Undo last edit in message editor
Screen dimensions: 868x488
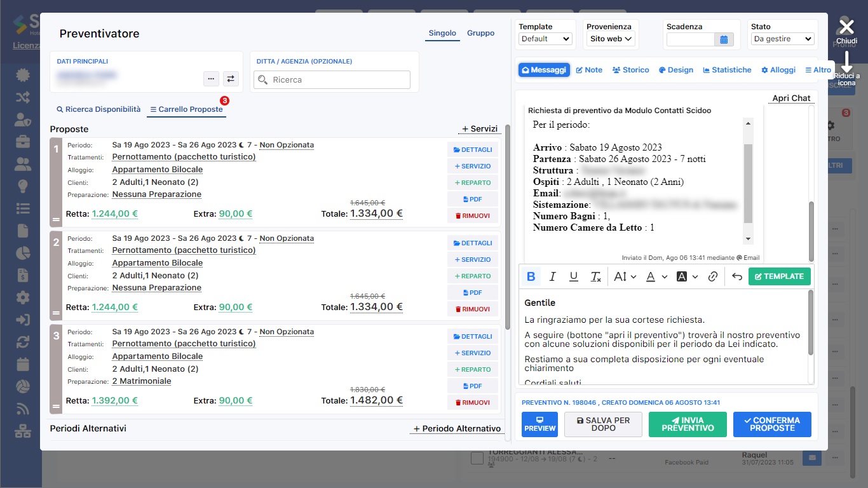click(x=737, y=276)
